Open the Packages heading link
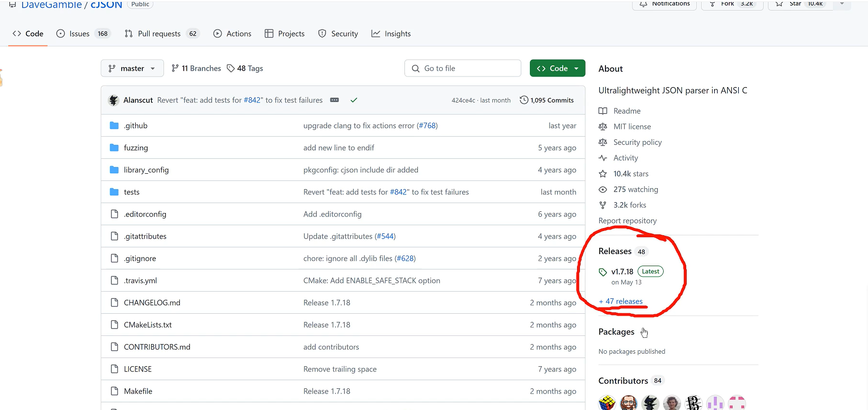This screenshot has height=410, width=868. [x=616, y=332]
